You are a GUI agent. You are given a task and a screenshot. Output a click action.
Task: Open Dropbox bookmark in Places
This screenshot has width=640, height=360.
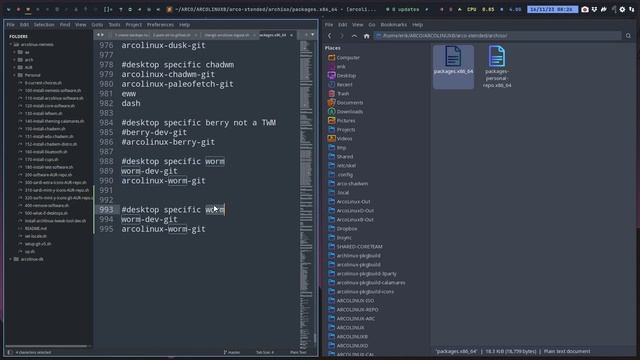(x=347, y=229)
